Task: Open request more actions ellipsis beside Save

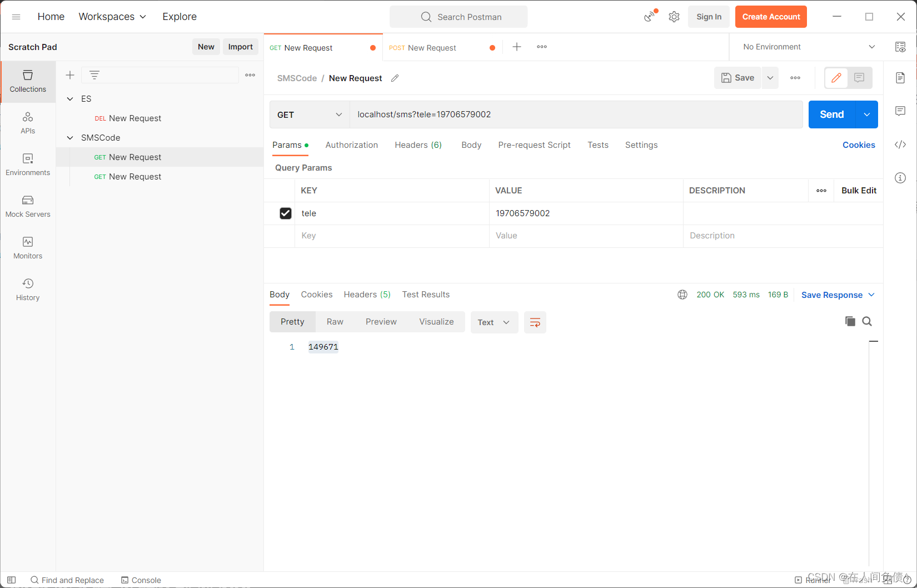Action: [795, 78]
